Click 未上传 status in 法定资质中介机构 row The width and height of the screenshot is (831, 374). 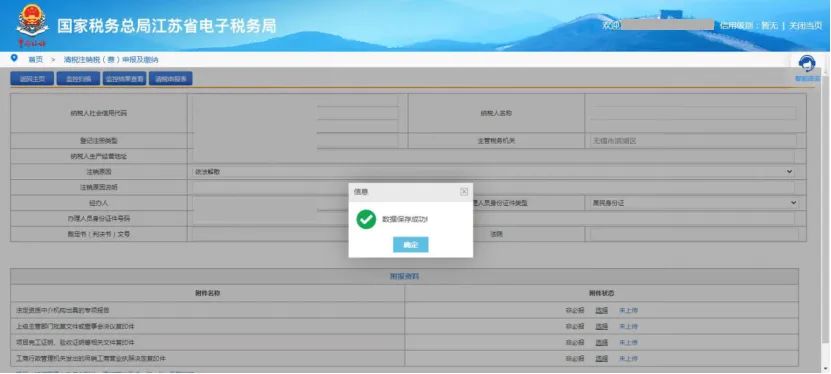pos(629,311)
